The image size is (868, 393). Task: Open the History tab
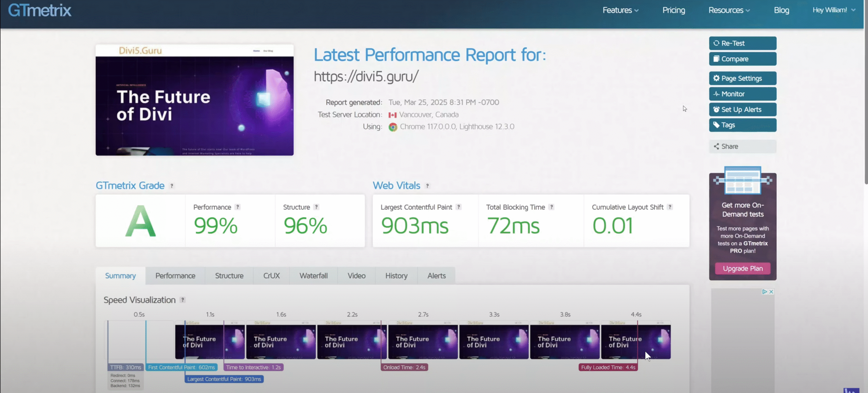click(x=396, y=275)
